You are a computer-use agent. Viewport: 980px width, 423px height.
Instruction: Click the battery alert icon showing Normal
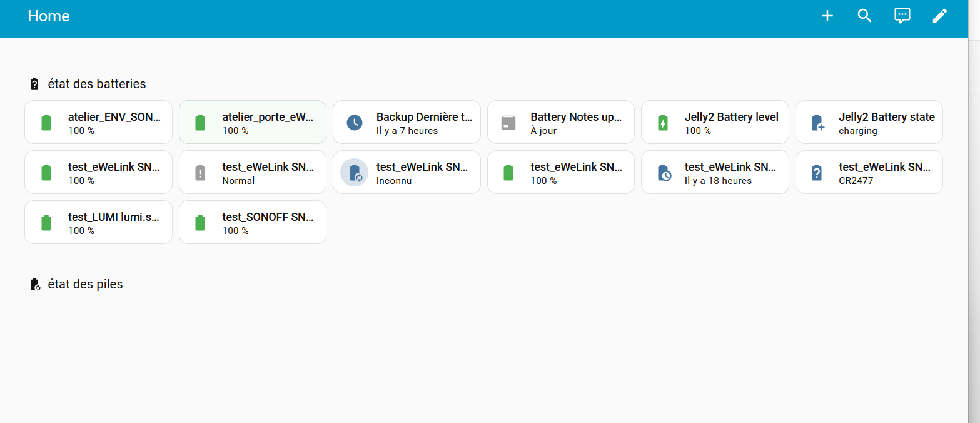point(200,173)
